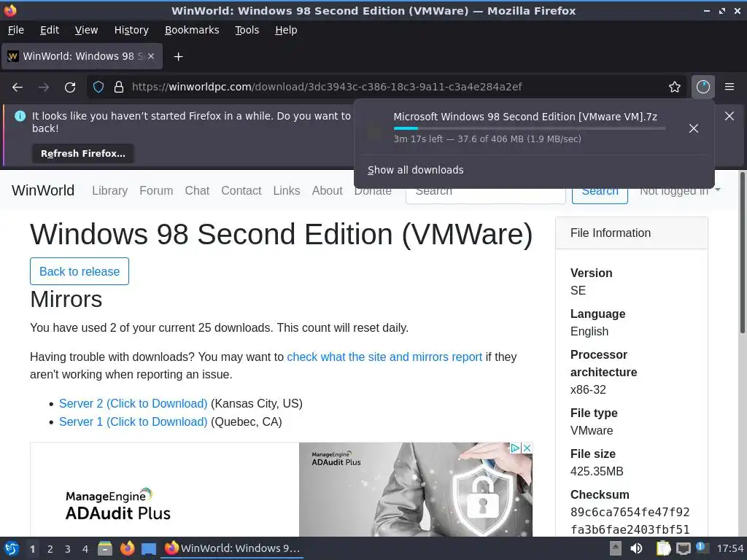The width and height of the screenshot is (747, 560).
Task: Download from Server 2 Kansas City
Action: [133, 403]
